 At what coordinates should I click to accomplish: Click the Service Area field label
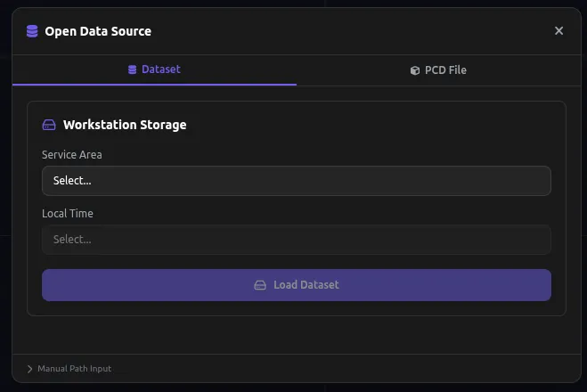72,155
